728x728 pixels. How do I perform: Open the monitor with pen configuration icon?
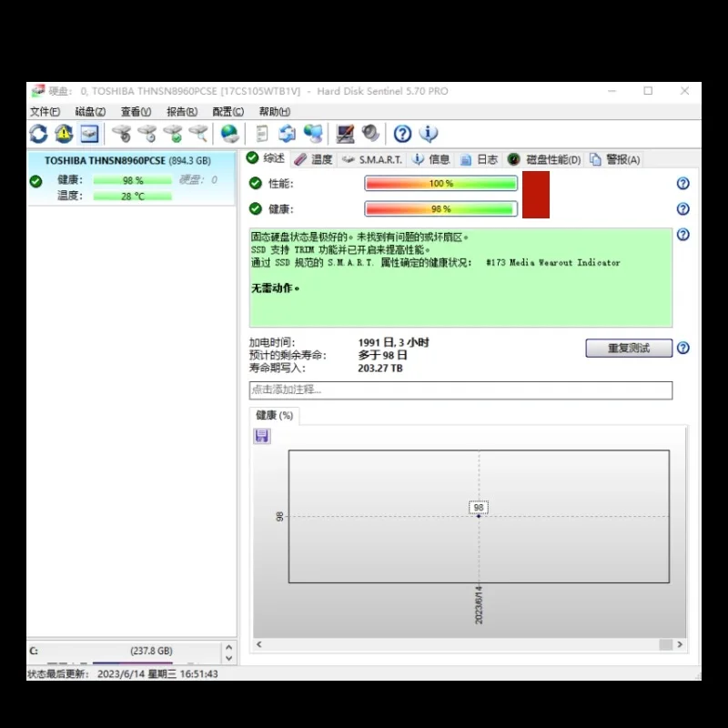[x=345, y=134]
